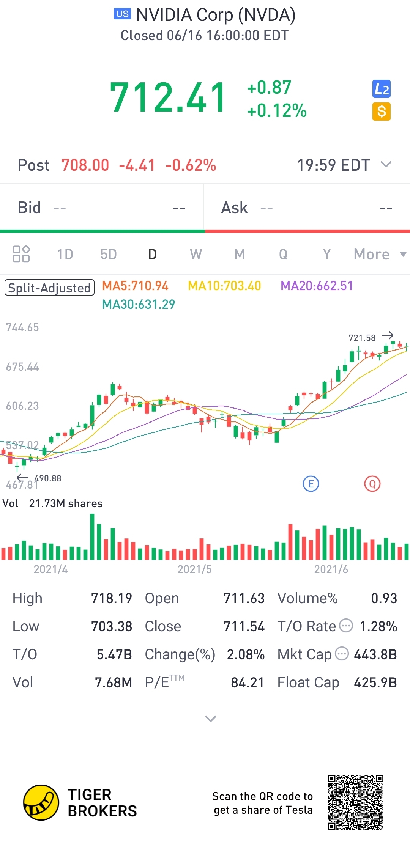The image size is (410, 868).
Task: Select the Q quarterly chart tab
Action: [283, 254]
